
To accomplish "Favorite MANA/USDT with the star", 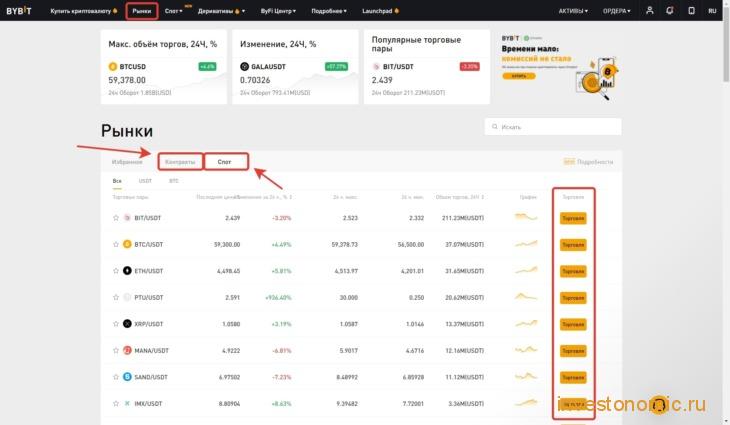I will pyautogui.click(x=116, y=351).
